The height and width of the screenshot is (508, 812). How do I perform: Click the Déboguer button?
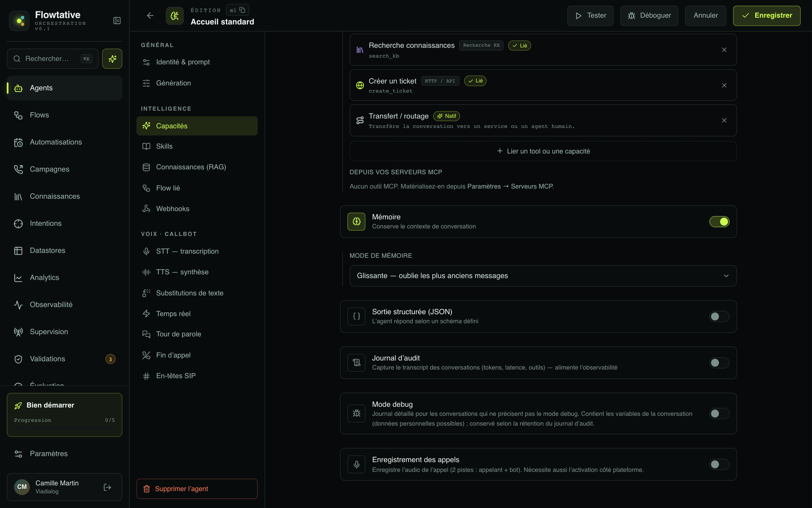[x=649, y=16]
